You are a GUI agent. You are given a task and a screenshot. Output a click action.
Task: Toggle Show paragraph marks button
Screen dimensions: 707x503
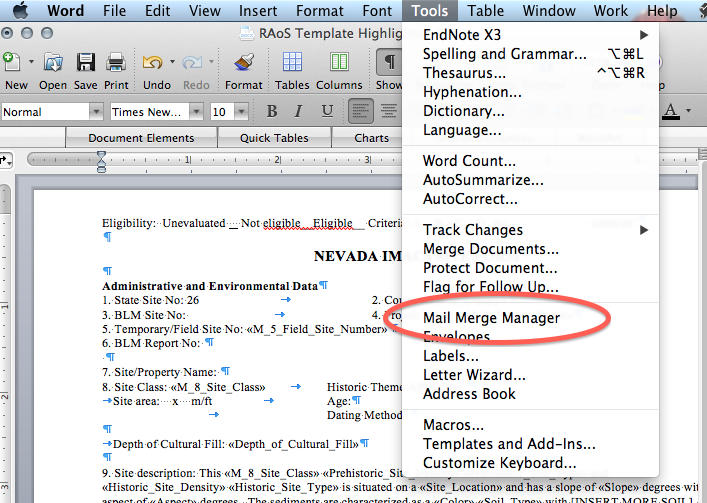coord(389,62)
